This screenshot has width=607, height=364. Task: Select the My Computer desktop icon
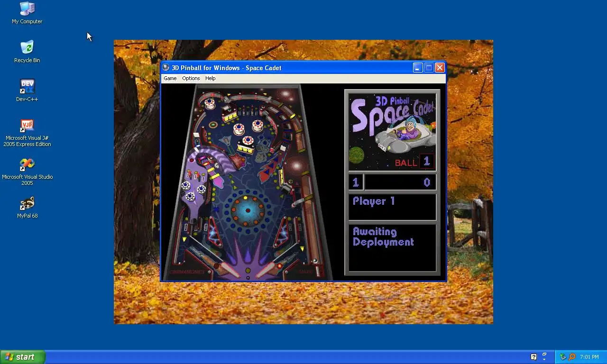tap(27, 13)
